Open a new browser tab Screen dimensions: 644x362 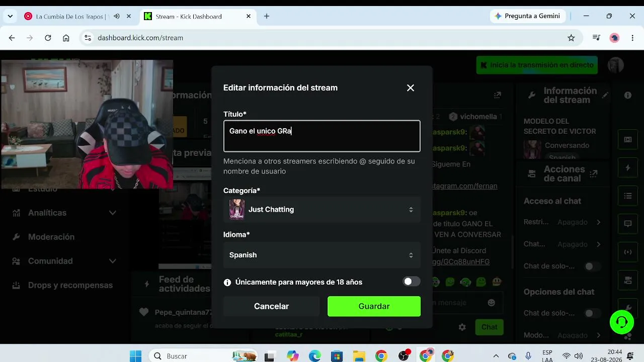[x=267, y=16]
